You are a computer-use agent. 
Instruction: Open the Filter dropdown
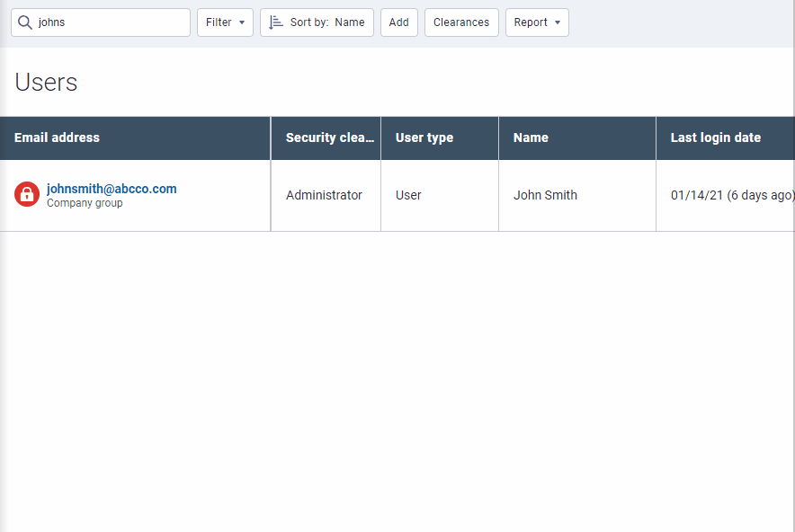pyautogui.click(x=225, y=22)
